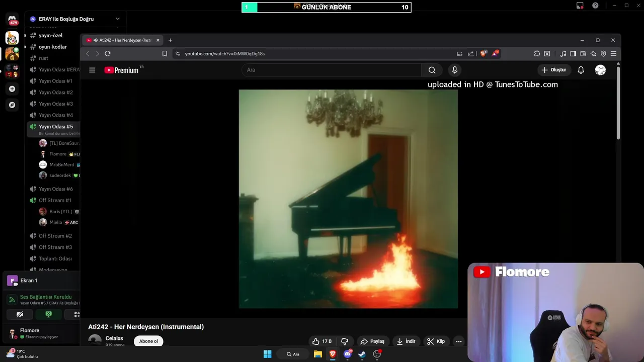Join Off Stream #3 voice channel
644x362 pixels.
[54, 247]
